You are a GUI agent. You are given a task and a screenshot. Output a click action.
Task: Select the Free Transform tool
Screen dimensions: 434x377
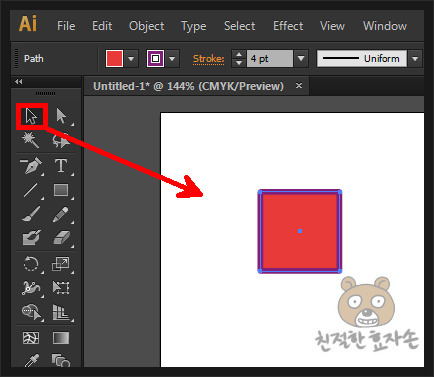[x=61, y=287]
